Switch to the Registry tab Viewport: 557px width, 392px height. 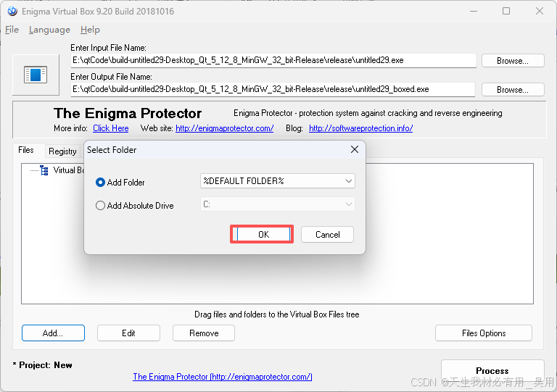click(x=62, y=151)
